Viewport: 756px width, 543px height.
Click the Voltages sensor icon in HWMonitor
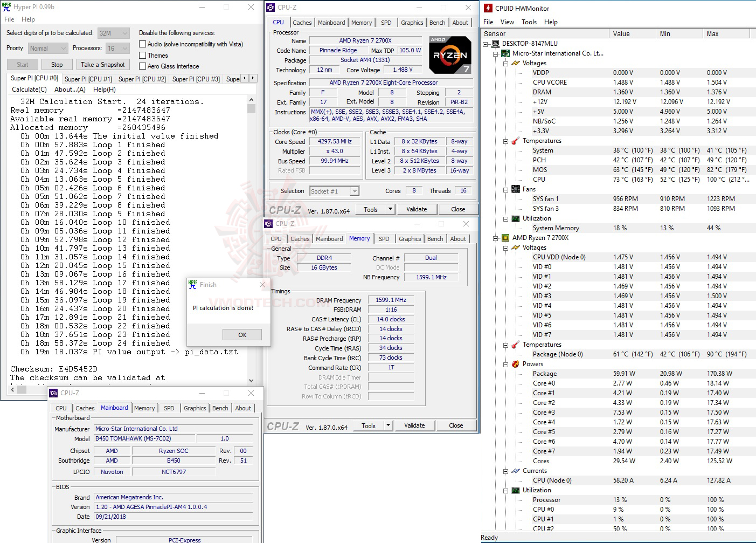click(x=515, y=63)
